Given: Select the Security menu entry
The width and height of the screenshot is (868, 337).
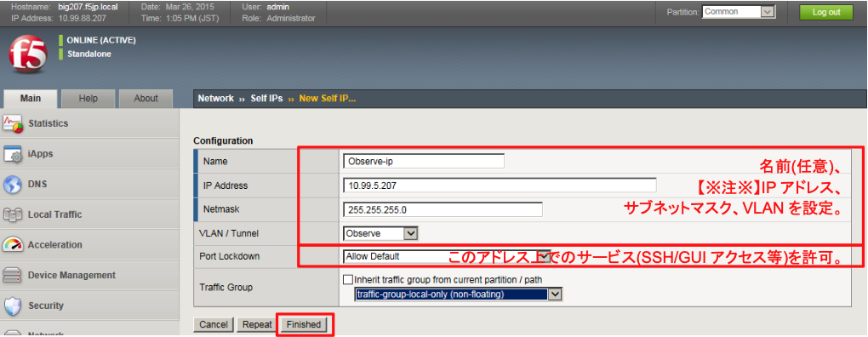Looking at the screenshot, I should click(89, 306).
